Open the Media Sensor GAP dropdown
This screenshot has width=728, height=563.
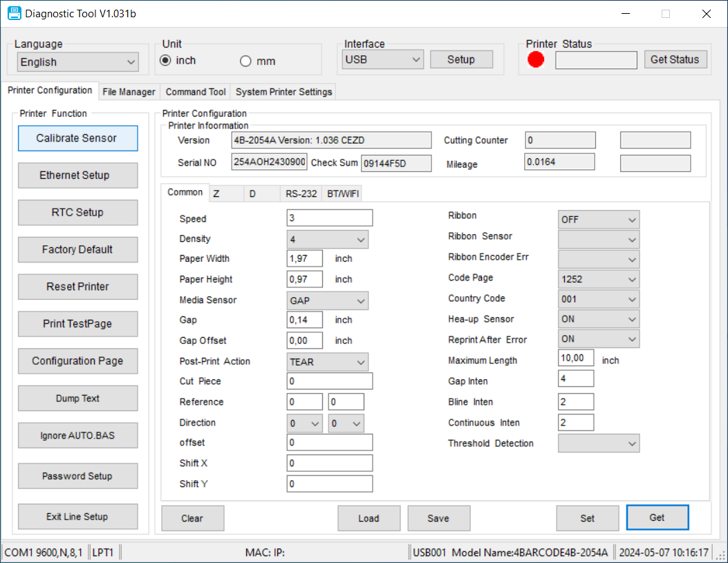pyautogui.click(x=327, y=300)
